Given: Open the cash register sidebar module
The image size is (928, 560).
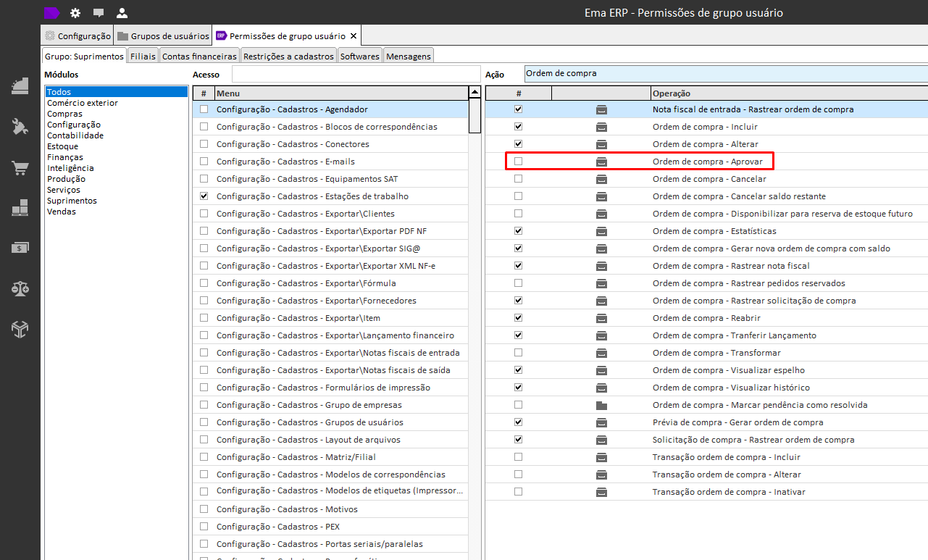Looking at the screenshot, I should pos(20,85).
